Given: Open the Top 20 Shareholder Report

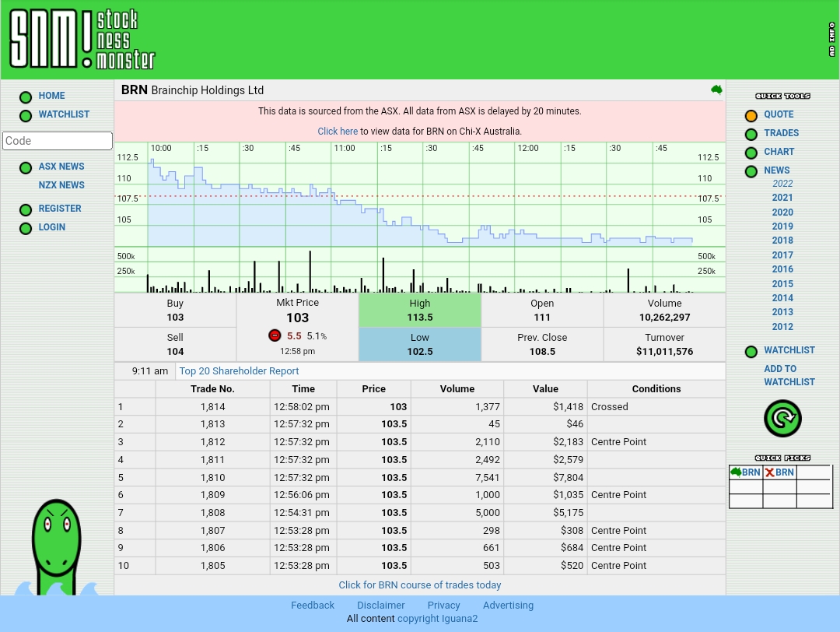Looking at the screenshot, I should 239,371.
